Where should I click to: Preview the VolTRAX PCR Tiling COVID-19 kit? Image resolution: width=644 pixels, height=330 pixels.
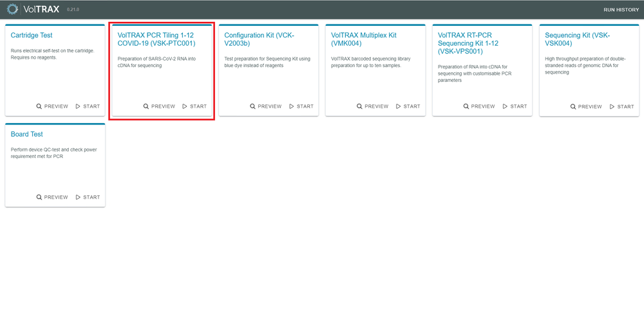(x=159, y=106)
